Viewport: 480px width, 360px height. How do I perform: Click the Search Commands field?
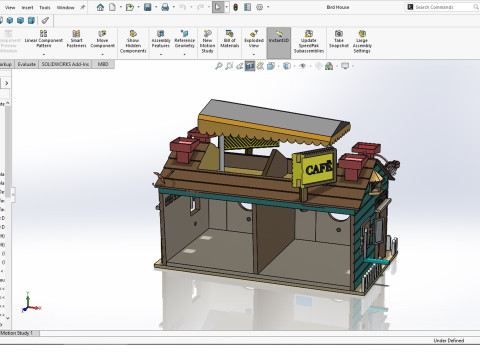pos(443,7)
